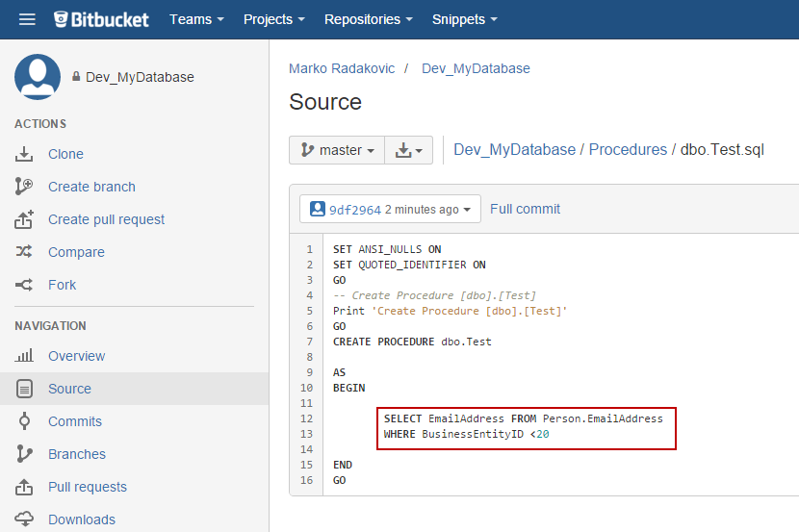Screen dimensions: 799x532
Task: Click the SET QUOTED_IDENTIFIER ON line
Action: (x=409, y=265)
